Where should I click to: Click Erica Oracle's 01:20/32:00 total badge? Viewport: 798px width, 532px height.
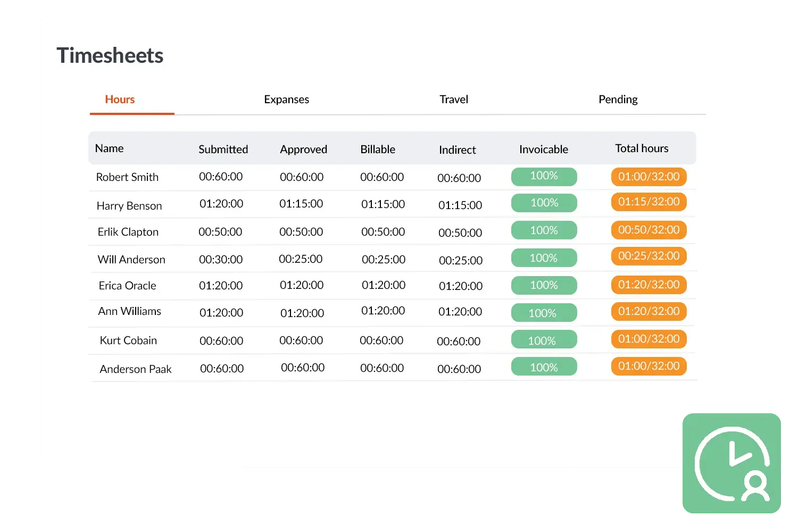(649, 285)
